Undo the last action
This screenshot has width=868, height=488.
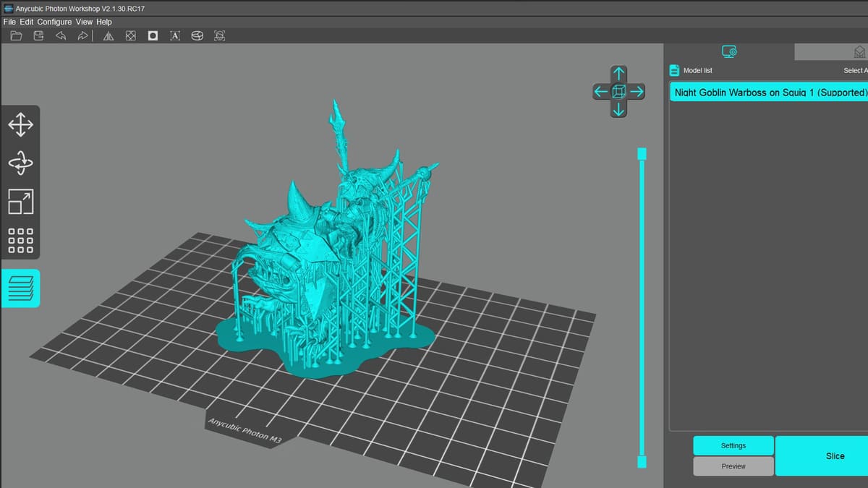(61, 35)
